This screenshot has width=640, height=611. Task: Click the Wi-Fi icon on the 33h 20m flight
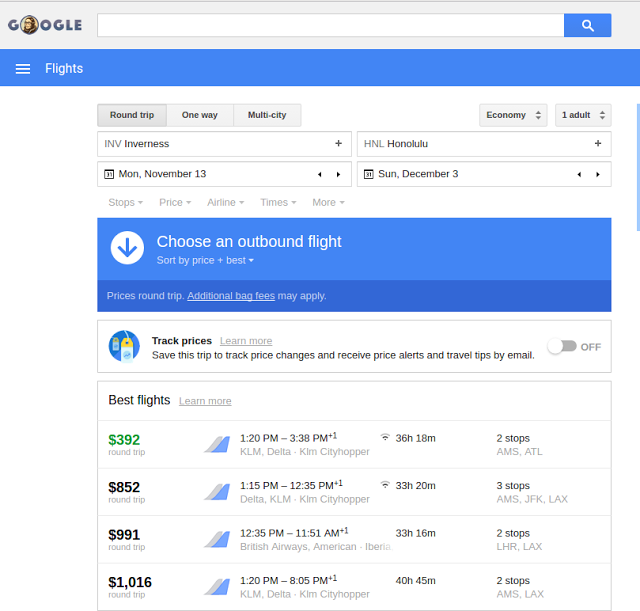pos(385,485)
